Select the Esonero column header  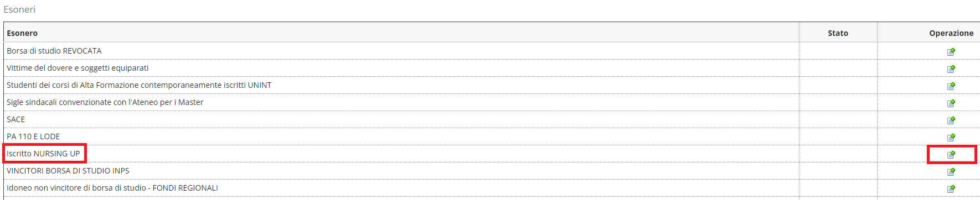click(x=22, y=33)
